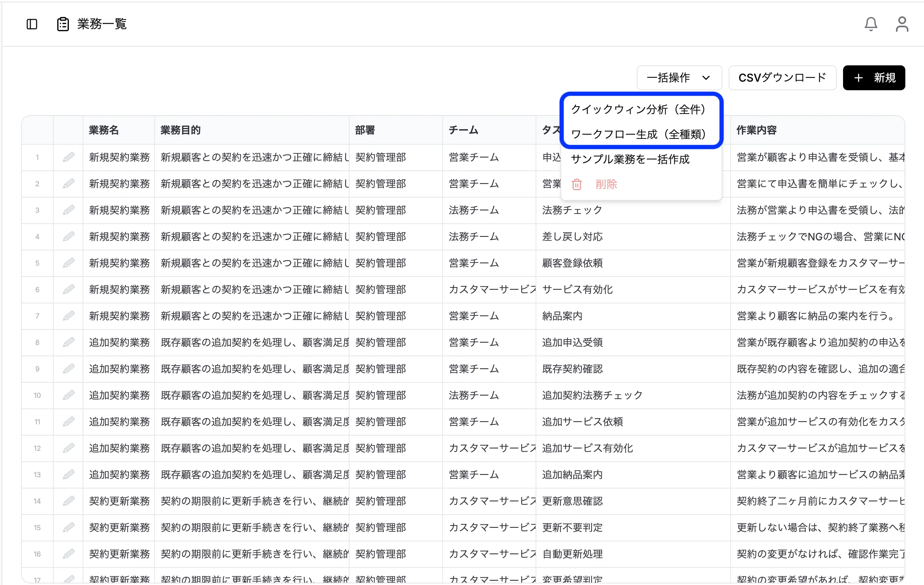924x585 pixels.
Task: Click the edit pencil in row 14
Action: tap(69, 501)
